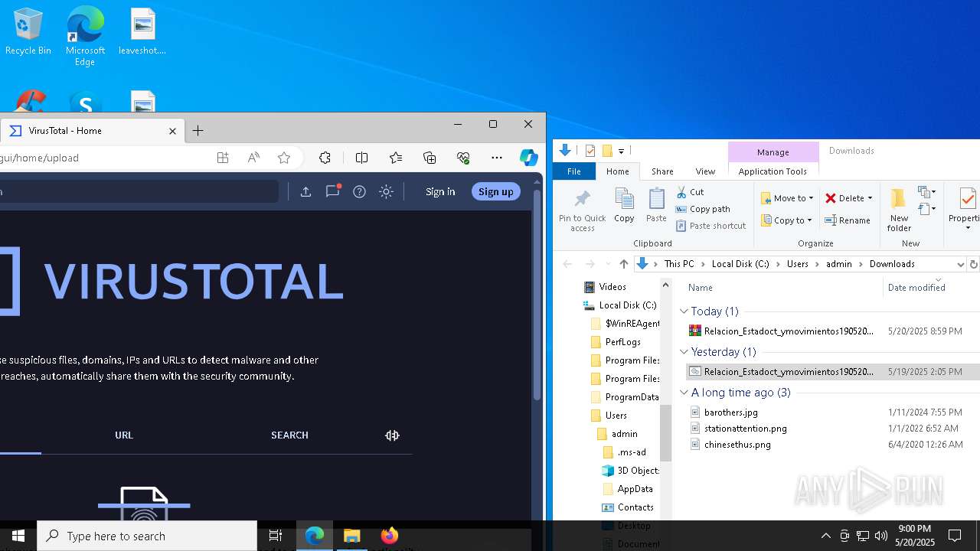
Task: Collapse the Today (1) group
Action: pyautogui.click(x=684, y=311)
